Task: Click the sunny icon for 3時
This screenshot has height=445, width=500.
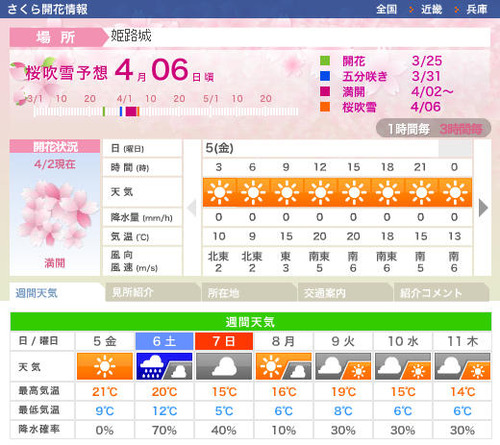Action: (219, 192)
